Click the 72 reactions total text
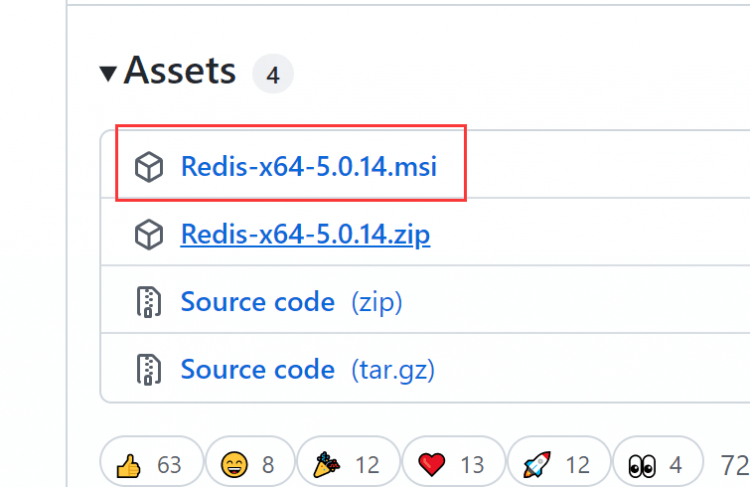 pyautogui.click(x=733, y=465)
